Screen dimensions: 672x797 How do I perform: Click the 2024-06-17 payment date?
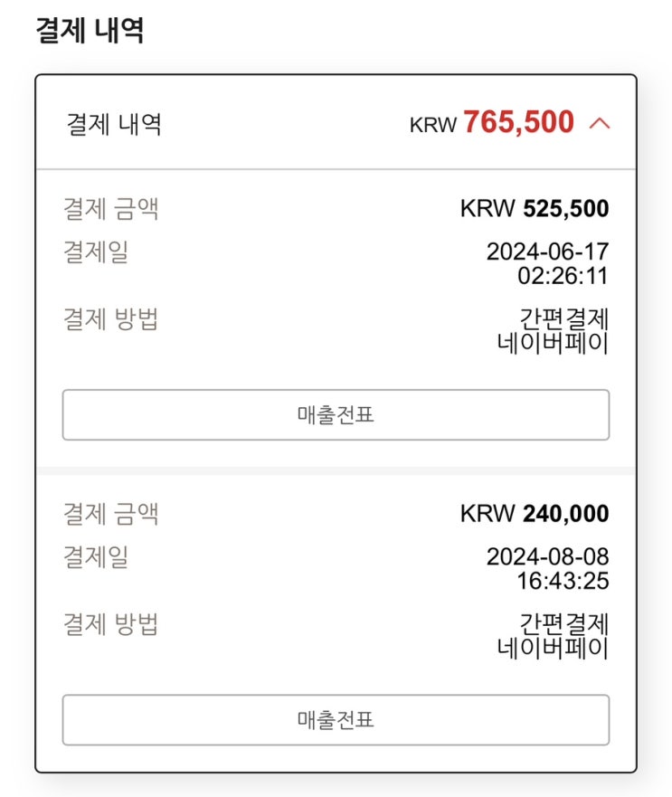click(547, 251)
